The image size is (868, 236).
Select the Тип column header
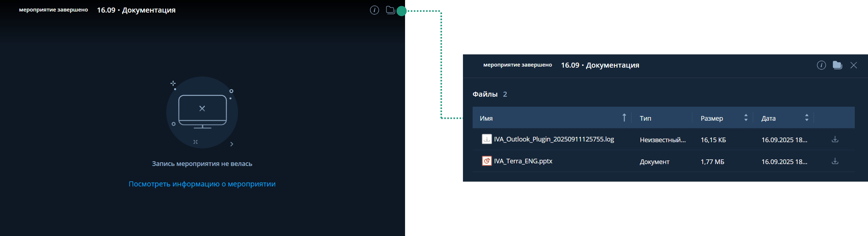[645, 118]
